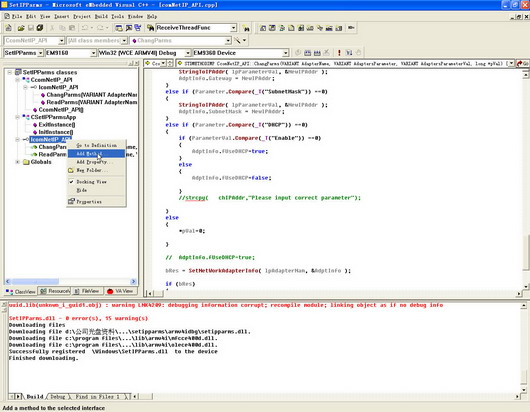
Task: Click the Open file folder icon
Action: point(21,28)
